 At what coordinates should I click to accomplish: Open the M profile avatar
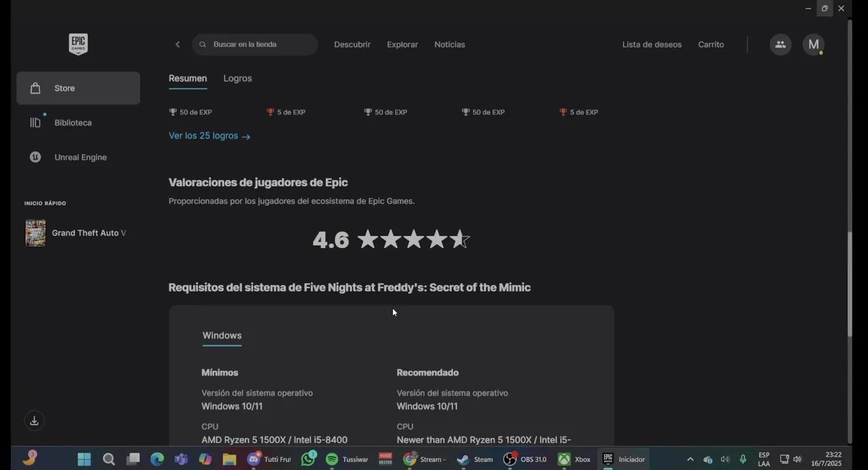813,44
